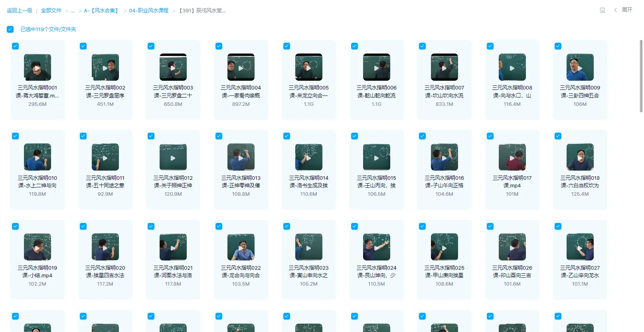The width and height of the screenshot is (644, 332).
Task: Uncheck the 三元风水指明009 file checkbox
Action: click(x=558, y=46)
